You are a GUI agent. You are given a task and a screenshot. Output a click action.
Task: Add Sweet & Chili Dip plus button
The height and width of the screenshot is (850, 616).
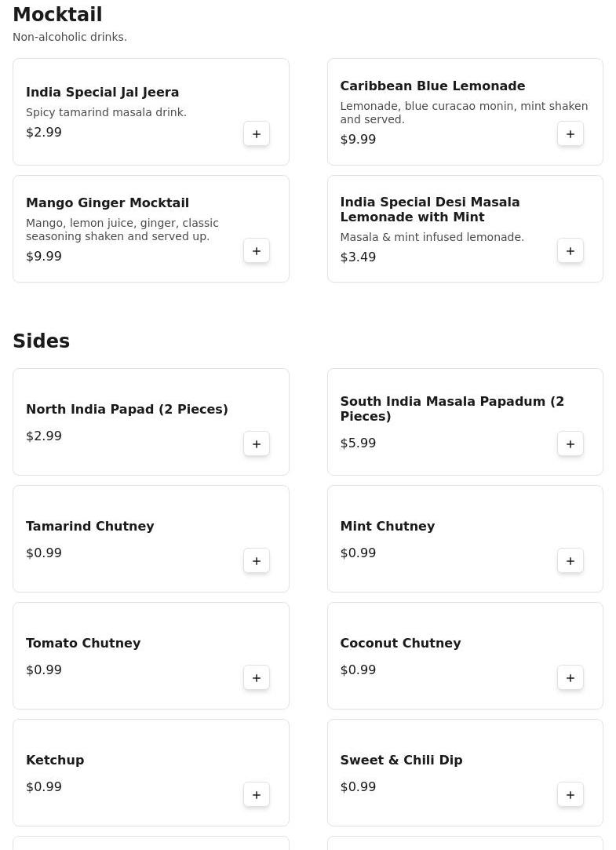coord(570,795)
